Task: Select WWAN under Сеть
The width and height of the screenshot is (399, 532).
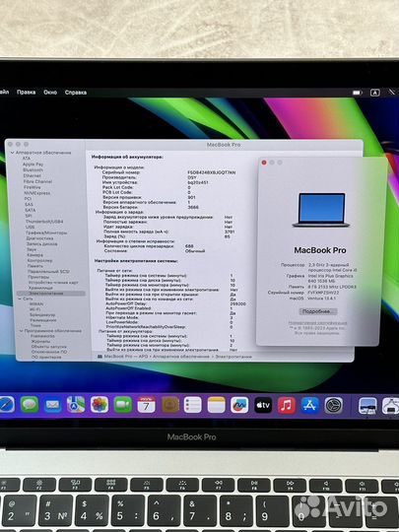Action: (x=36, y=304)
